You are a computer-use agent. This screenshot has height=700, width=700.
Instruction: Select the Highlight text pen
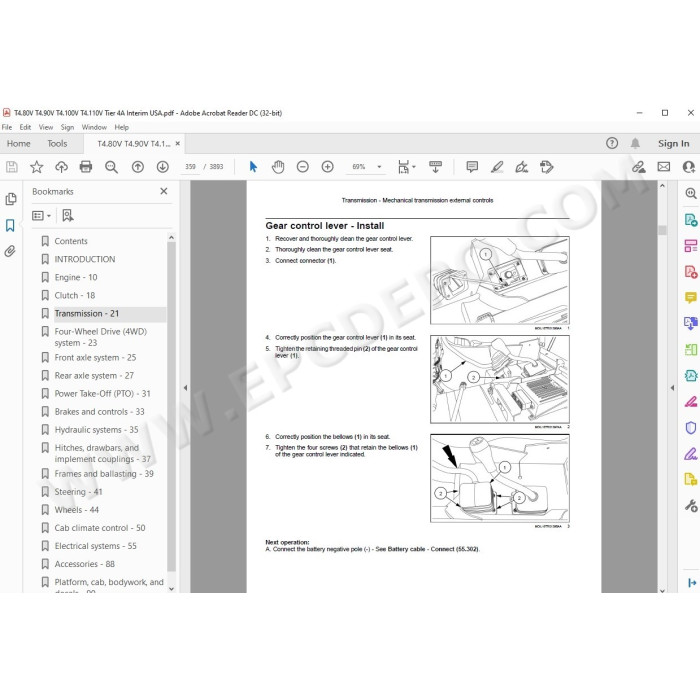pos(497,167)
